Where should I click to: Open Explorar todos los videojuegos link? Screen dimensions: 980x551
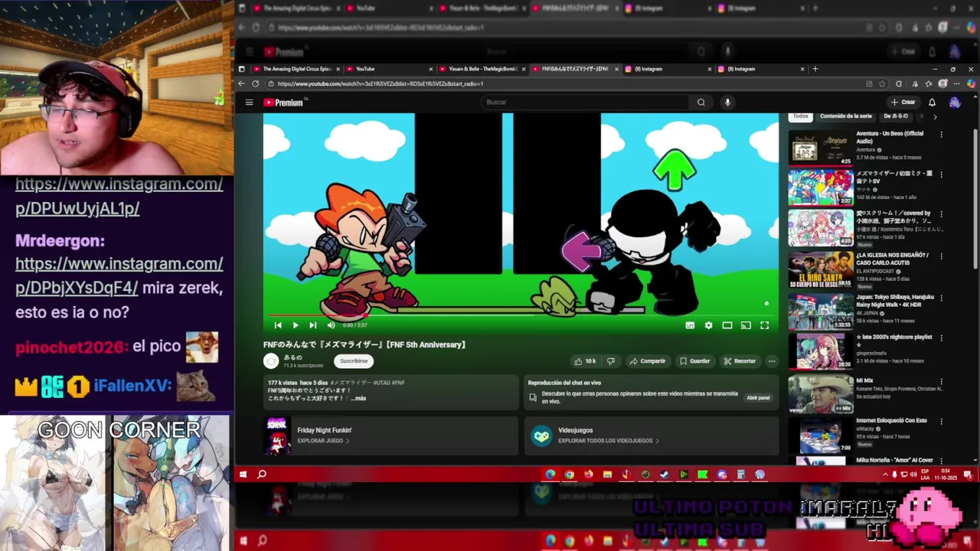pos(608,441)
